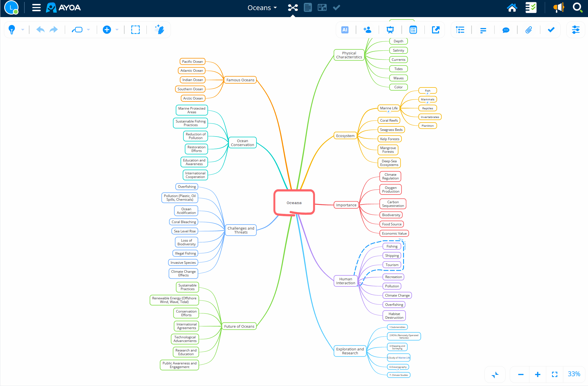Select the Challenges and Threats branch
Screen dimensions: 588x386
click(x=241, y=230)
